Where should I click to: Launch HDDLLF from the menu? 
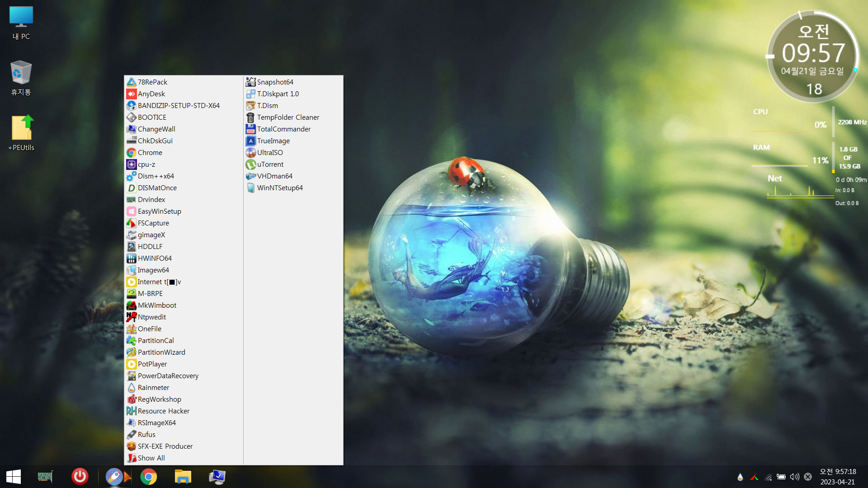click(x=184, y=246)
